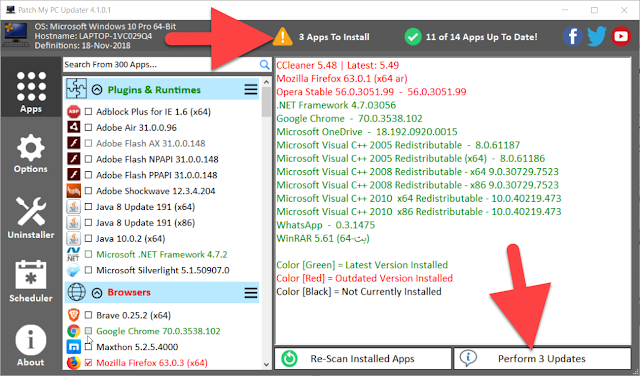Click the Java 10.0.2 icon
The image size is (640, 376).
coord(73,238)
